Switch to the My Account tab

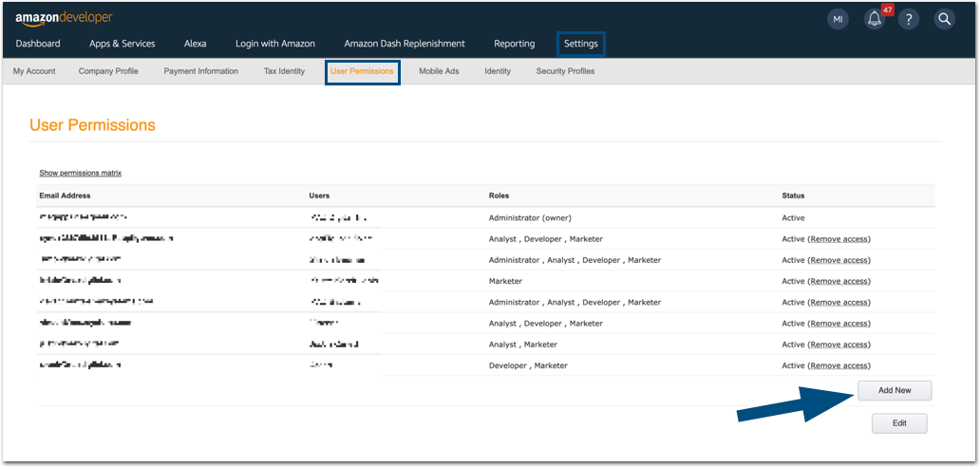click(34, 71)
